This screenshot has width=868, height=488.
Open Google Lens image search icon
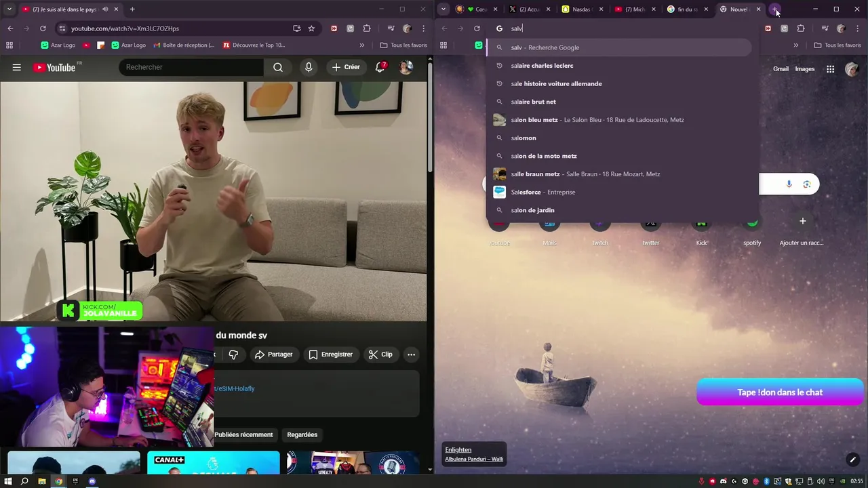tap(807, 184)
